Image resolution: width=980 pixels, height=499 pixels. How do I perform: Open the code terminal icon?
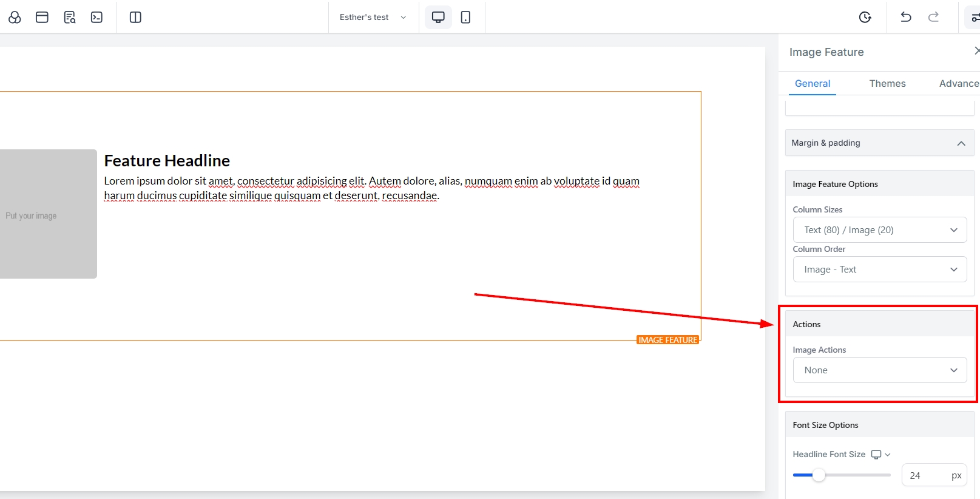[96, 17]
